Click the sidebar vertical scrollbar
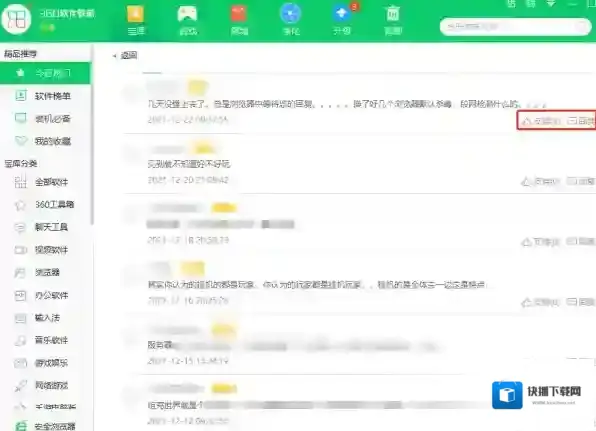The image size is (596, 431). (92, 135)
